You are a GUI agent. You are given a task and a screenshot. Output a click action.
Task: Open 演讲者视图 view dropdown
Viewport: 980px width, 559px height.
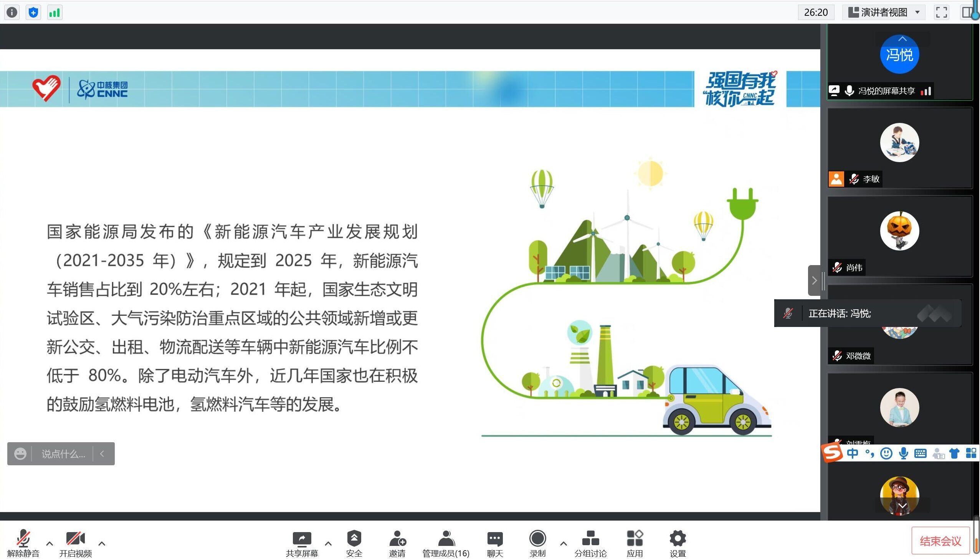[x=884, y=12]
